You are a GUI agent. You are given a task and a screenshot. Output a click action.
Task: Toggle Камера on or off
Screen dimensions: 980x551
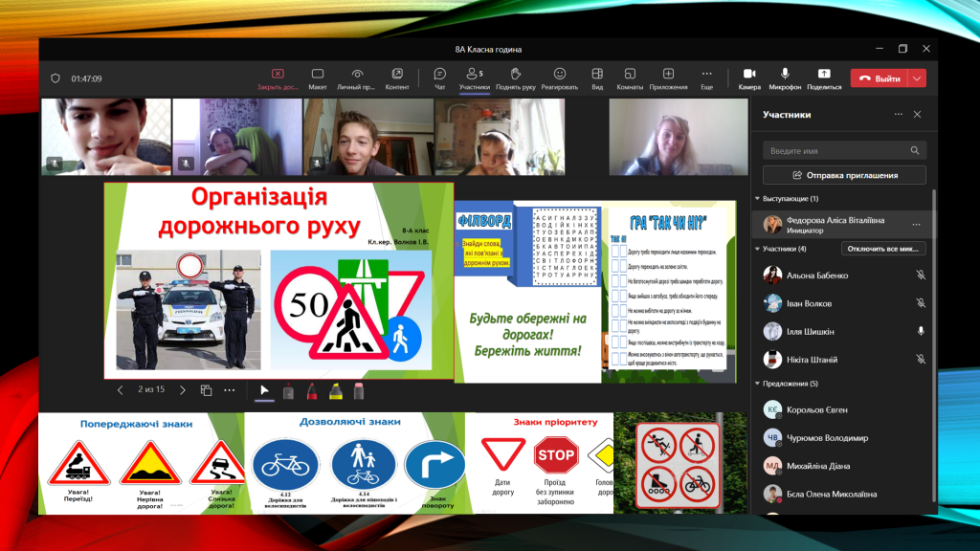(749, 78)
